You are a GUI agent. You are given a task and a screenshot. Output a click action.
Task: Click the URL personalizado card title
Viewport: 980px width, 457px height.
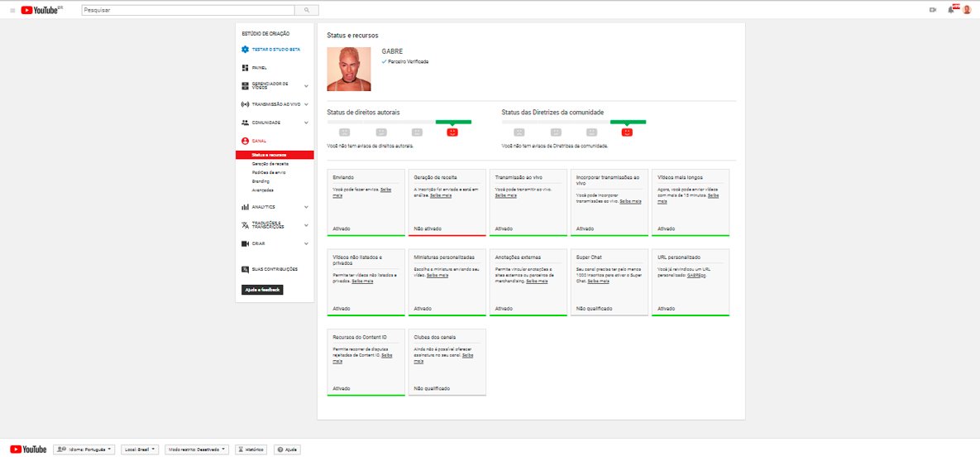(x=679, y=257)
